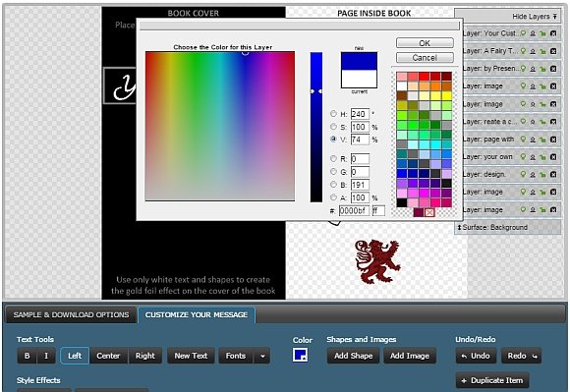
Task: Open the Color tool swatch icon in toolbar
Action: 301,355
